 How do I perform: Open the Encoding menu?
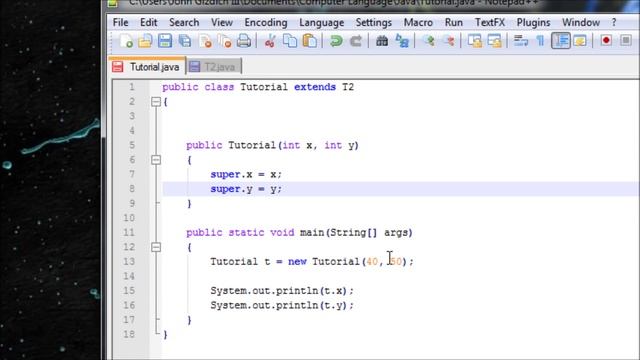coord(266,22)
